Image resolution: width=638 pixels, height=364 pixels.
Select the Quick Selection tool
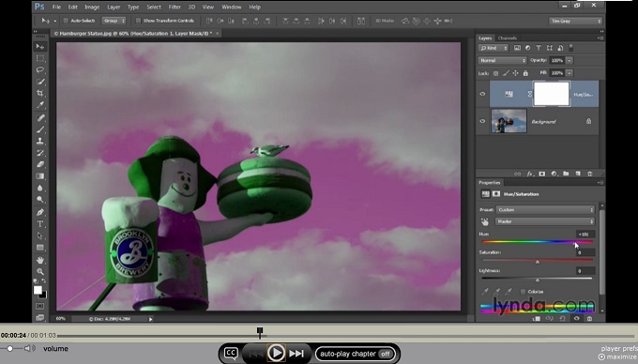tap(39, 82)
